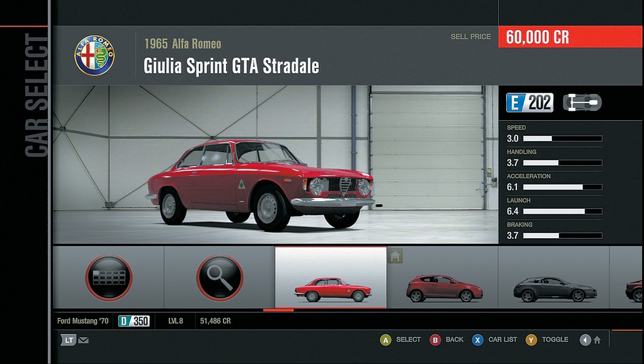Open the messages envelope icon
644x364 pixels.
coord(84,340)
